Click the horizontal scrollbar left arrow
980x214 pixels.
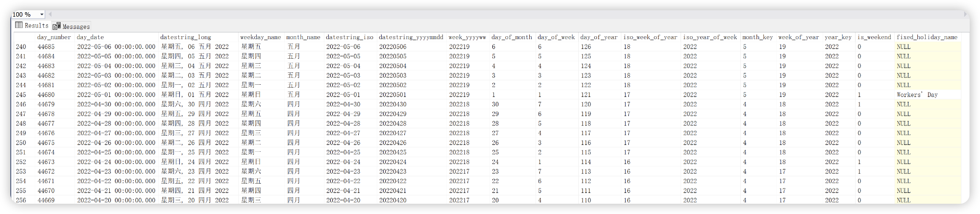(50, 15)
